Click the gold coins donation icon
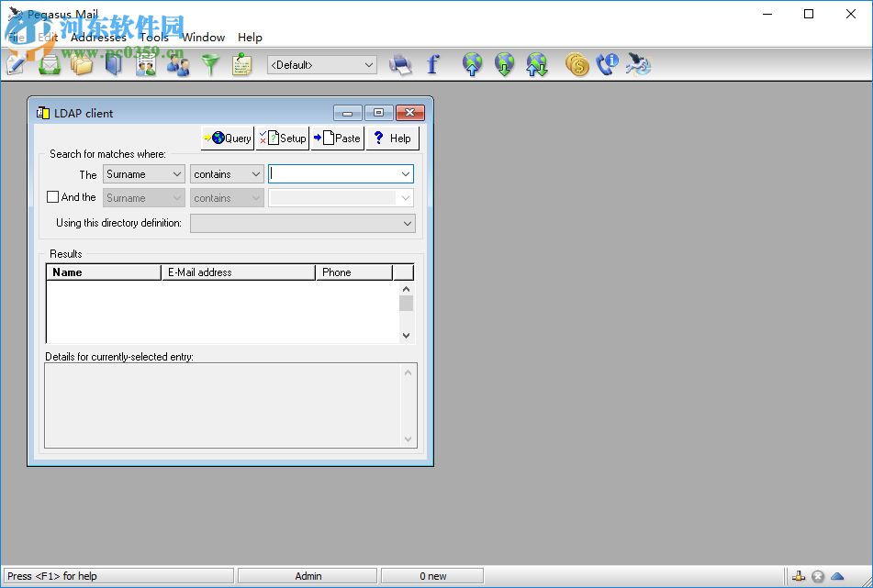The height and width of the screenshot is (588, 873). [576, 64]
